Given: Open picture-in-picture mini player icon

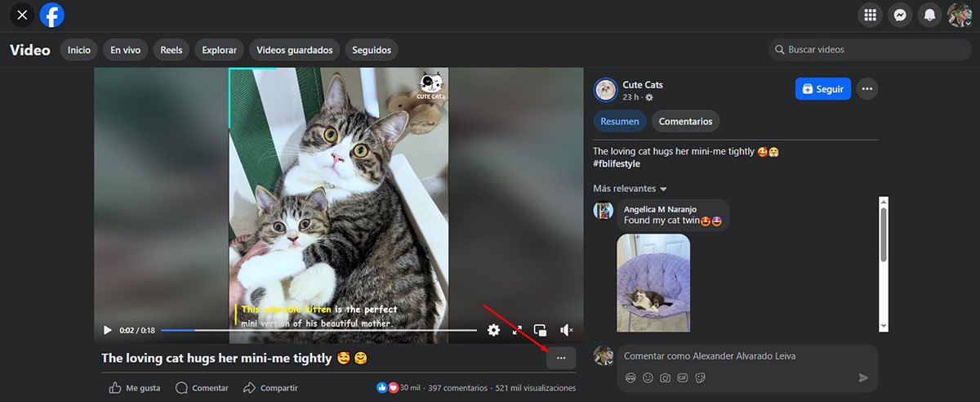Looking at the screenshot, I should point(540,330).
